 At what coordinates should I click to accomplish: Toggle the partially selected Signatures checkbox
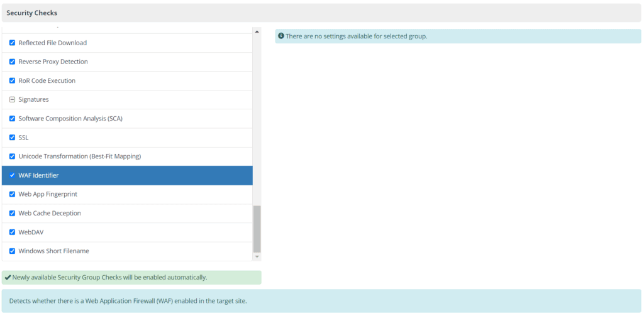[x=12, y=100]
